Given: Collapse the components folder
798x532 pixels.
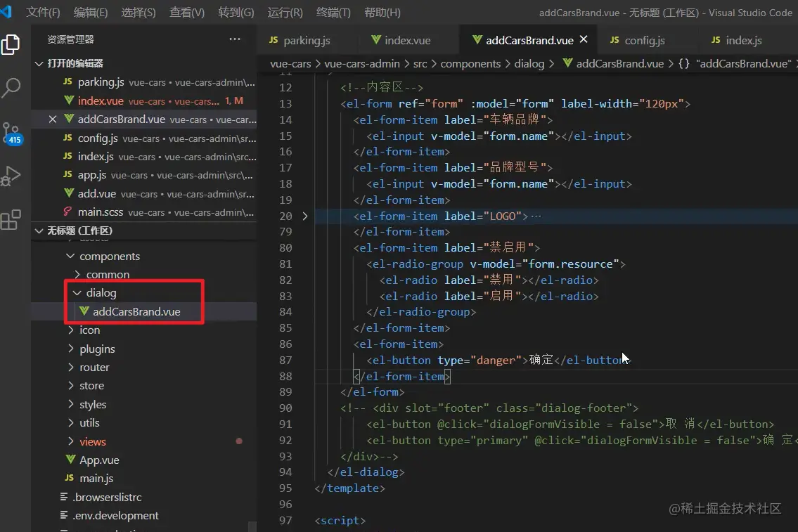Looking at the screenshot, I should 71,256.
